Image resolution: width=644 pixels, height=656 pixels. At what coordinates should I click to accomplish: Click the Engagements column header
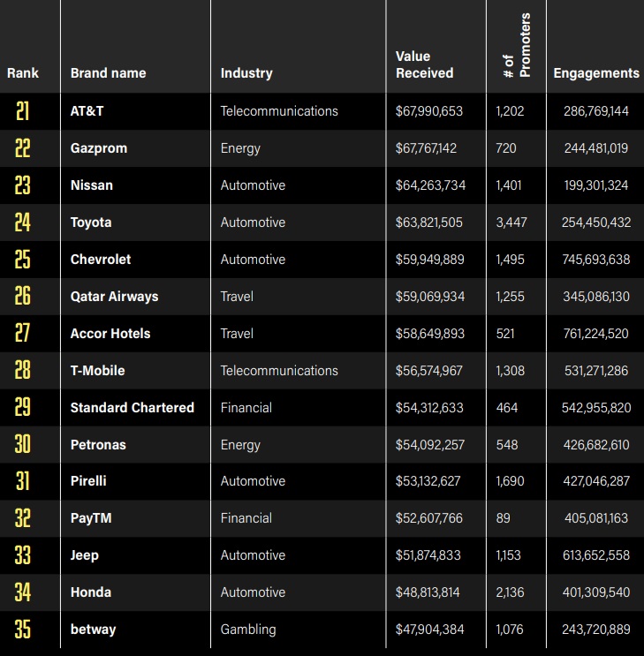[596, 73]
